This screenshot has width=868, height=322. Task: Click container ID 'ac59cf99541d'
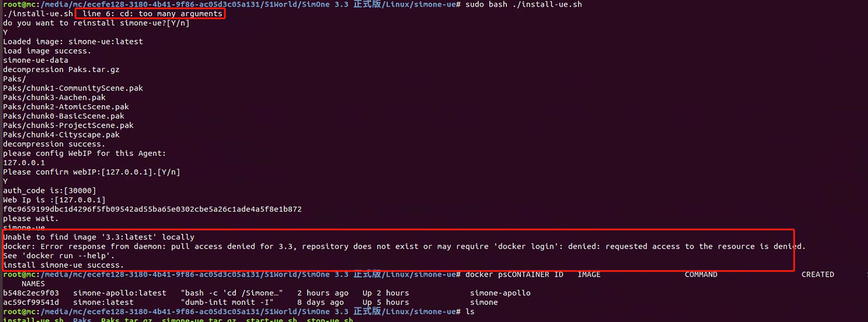(31, 302)
